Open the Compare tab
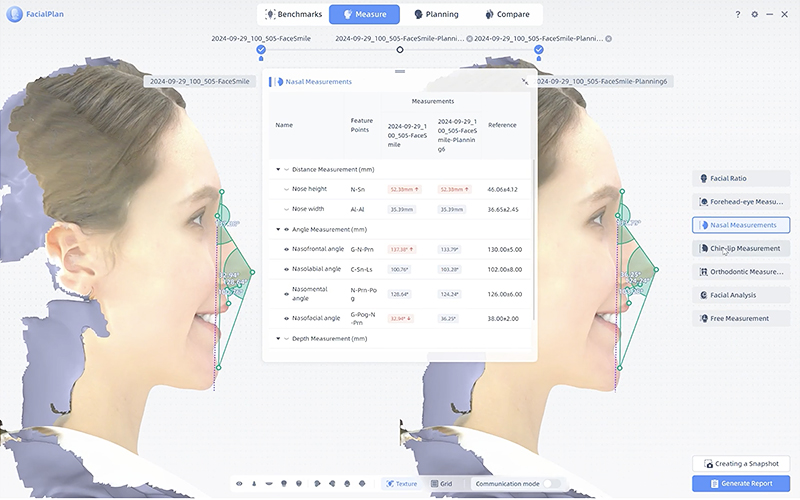The height and width of the screenshot is (500, 800). pyautogui.click(x=507, y=15)
